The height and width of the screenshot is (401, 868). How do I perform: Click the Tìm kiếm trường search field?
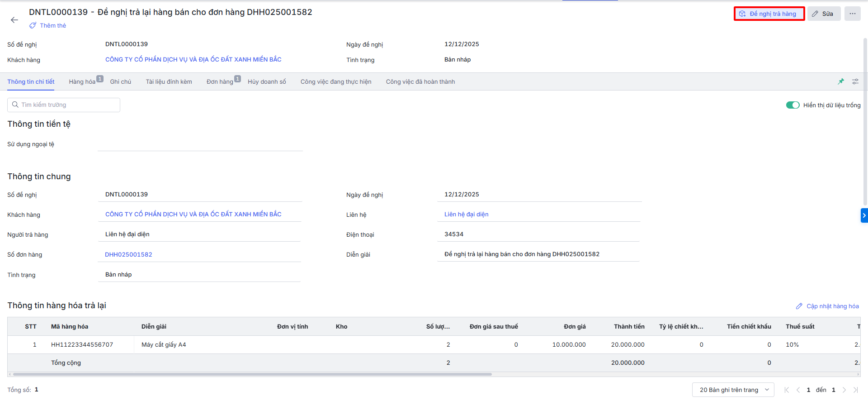[x=64, y=105]
